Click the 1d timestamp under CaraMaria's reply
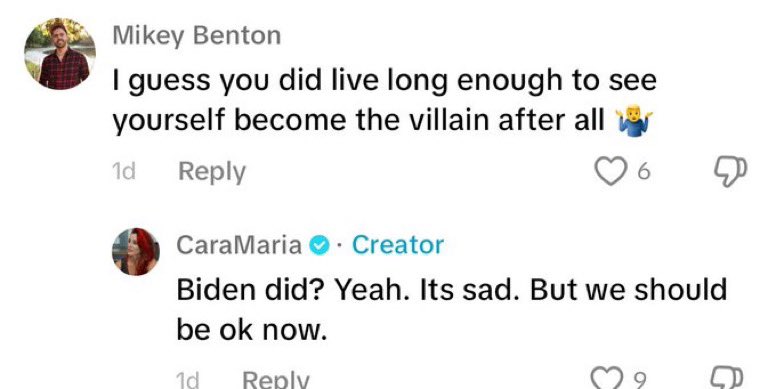This screenshot has width=776, height=389. coord(188,380)
